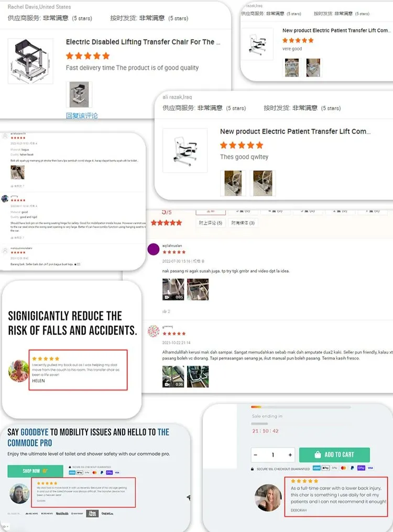Click the padlock icon before Secure SSL Checkout
393x532 pixels.
[252, 469]
